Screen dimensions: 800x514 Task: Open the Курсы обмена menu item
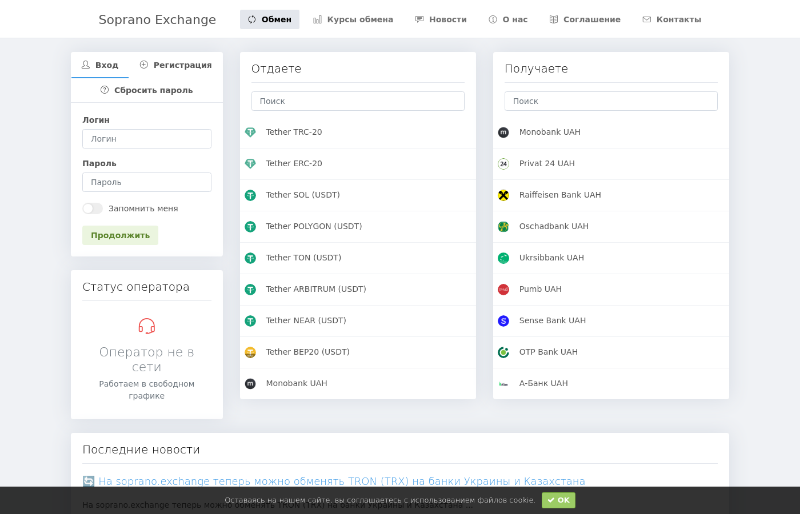(353, 19)
